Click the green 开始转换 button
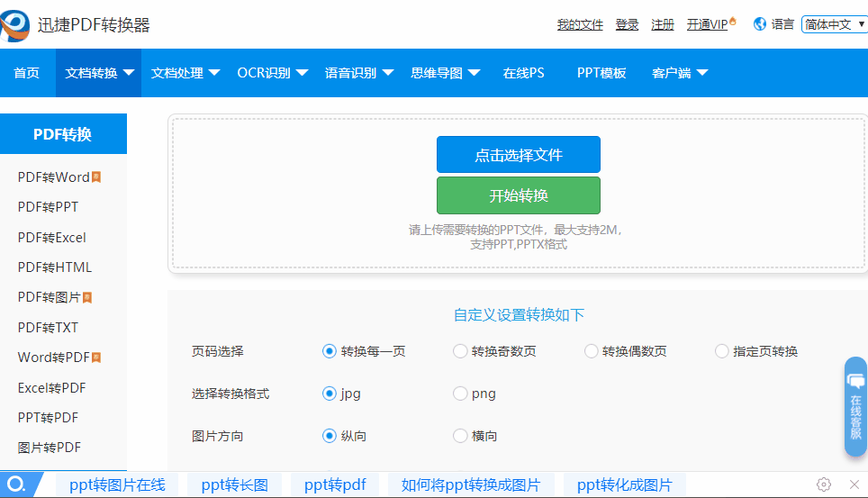The image size is (868, 498). pos(518,195)
